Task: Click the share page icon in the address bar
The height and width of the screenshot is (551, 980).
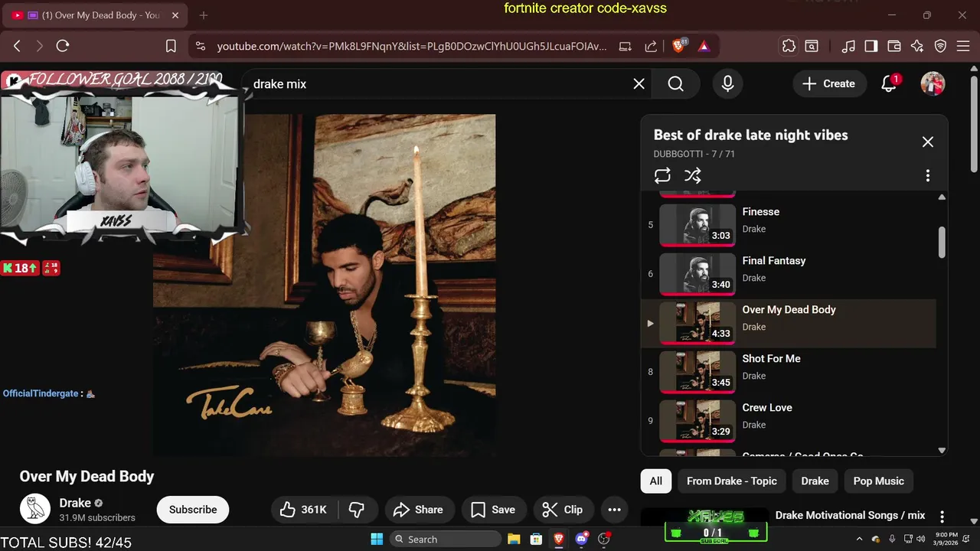Action: pyautogui.click(x=651, y=46)
